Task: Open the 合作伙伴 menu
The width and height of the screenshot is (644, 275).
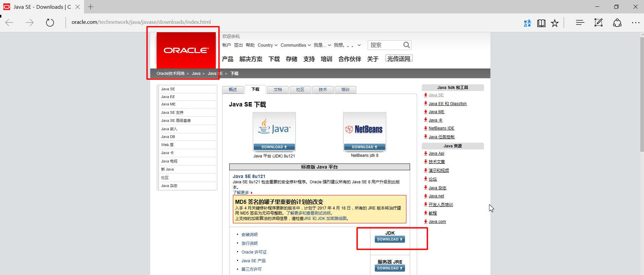Action: 350,59
